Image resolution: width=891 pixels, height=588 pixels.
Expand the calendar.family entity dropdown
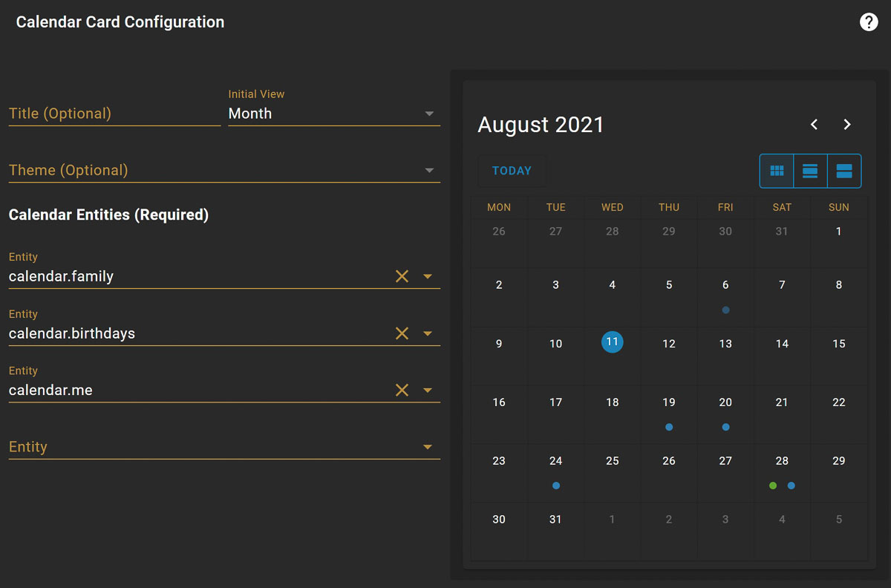point(428,276)
